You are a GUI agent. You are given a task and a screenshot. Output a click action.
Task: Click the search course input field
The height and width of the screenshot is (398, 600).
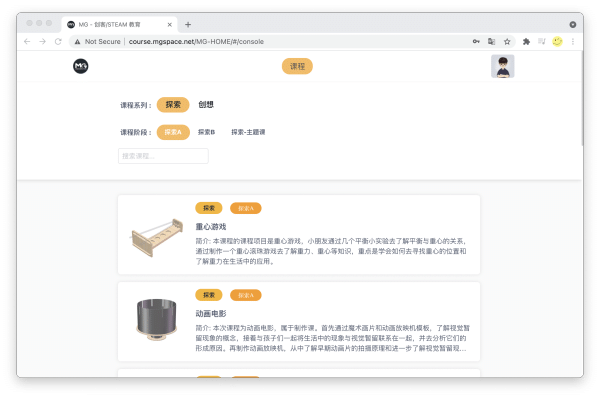click(x=163, y=156)
